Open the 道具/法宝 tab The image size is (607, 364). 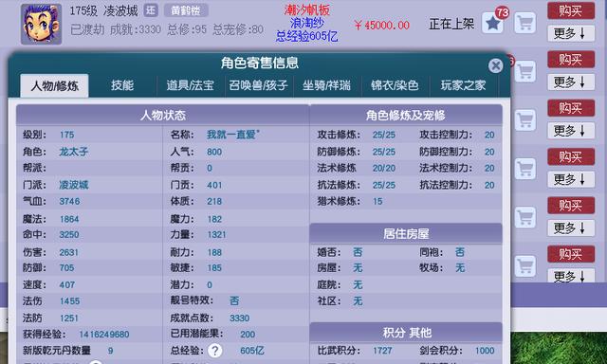click(x=190, y=85)
